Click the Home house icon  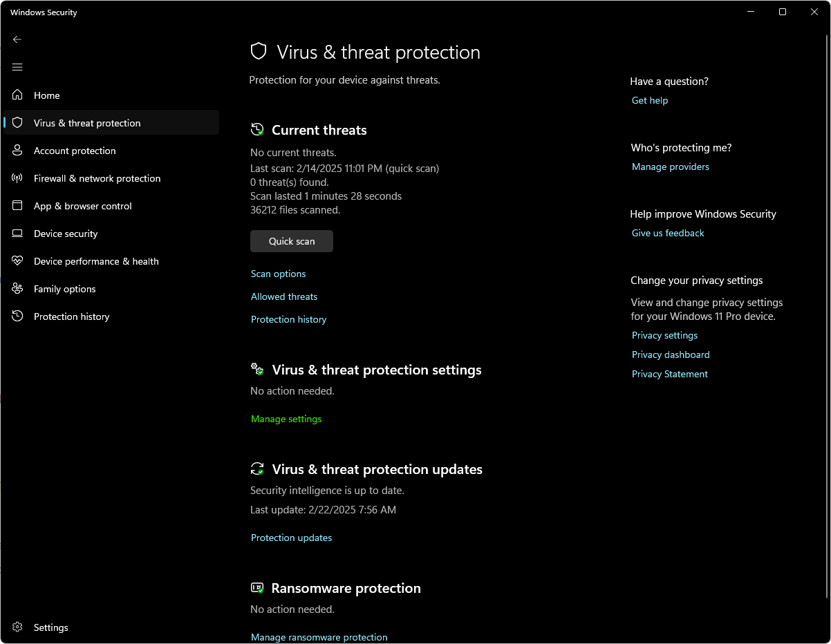[x=17, y=95]
